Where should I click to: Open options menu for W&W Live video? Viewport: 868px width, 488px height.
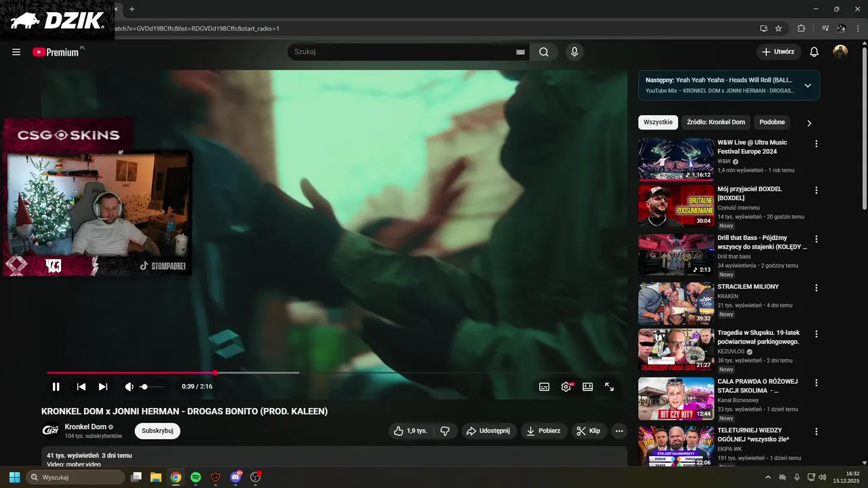point(816,144)
